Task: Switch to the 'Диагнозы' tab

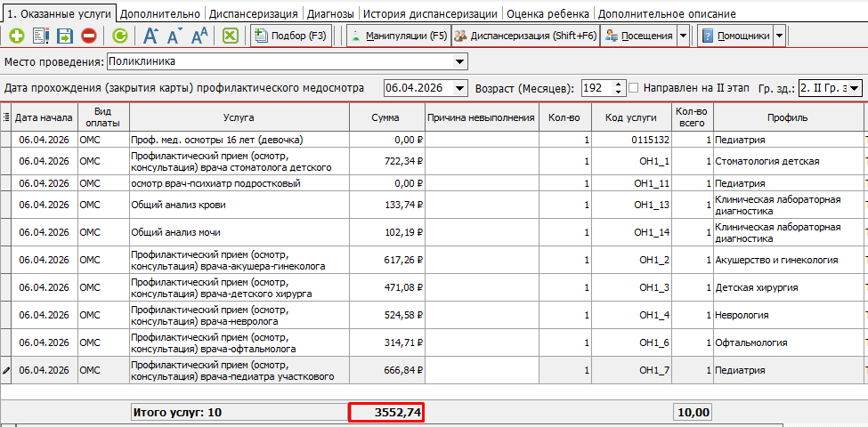Action: point(329,14)
